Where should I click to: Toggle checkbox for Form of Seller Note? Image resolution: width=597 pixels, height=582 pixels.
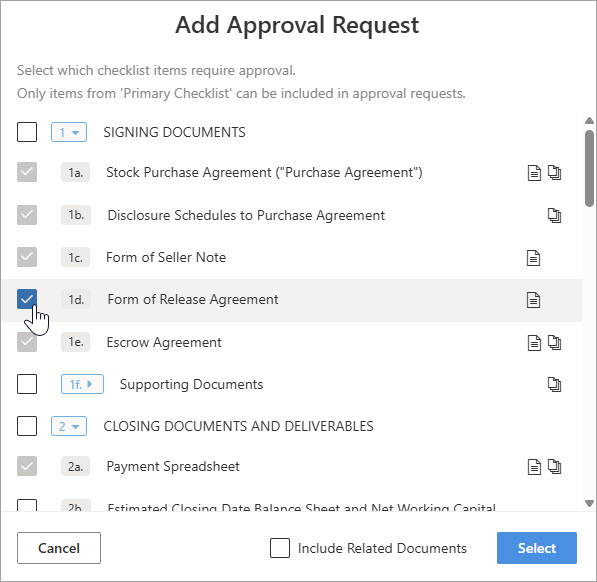(27, 257)
